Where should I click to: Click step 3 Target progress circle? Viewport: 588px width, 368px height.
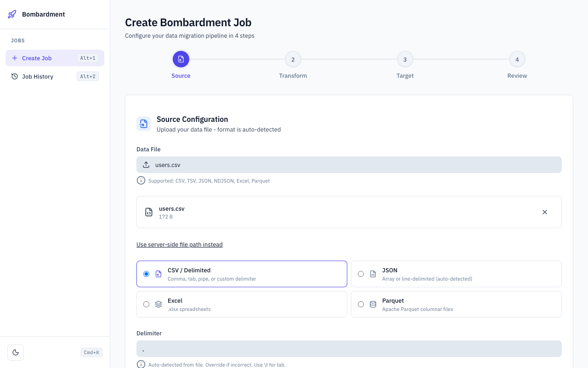click(x=405, y=59)
